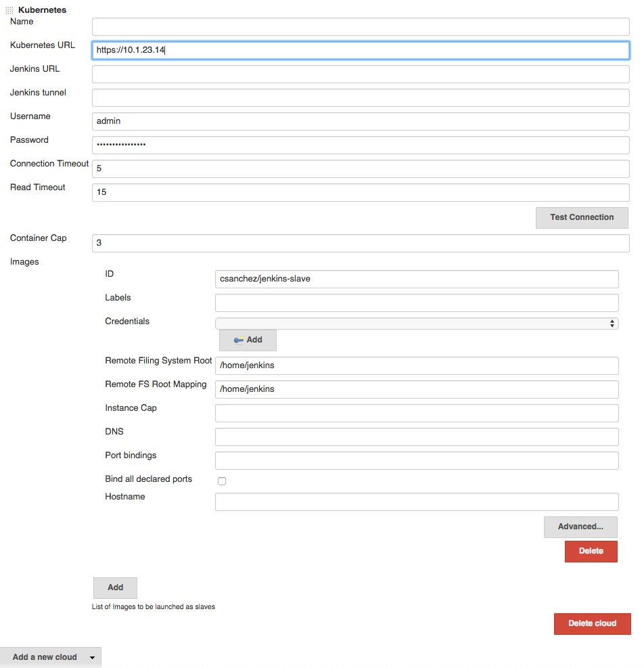The height and width of the screenshot is (668, 644).
Task: Select the Jenkins URL text box
Action: click(x=361, y=74)
